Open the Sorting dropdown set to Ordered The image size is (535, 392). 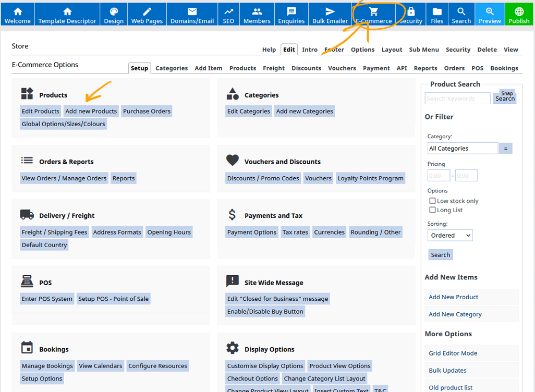450,236
